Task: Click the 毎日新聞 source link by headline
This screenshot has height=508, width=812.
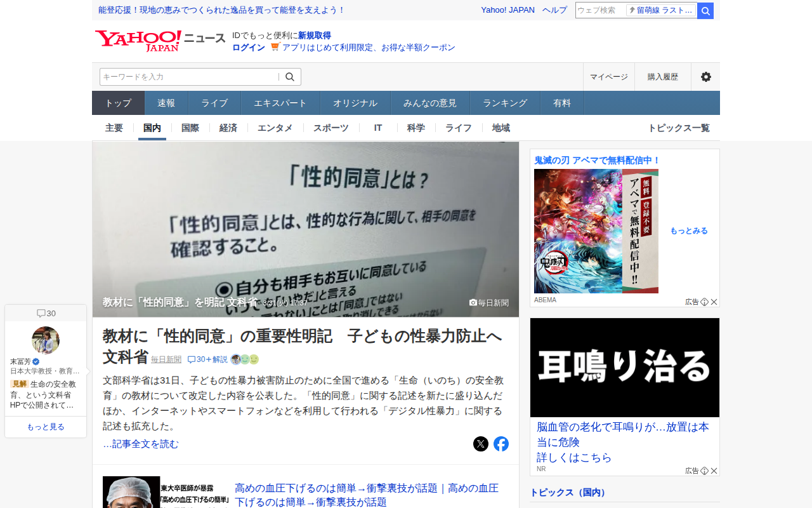Action: (x=166, y=359)
